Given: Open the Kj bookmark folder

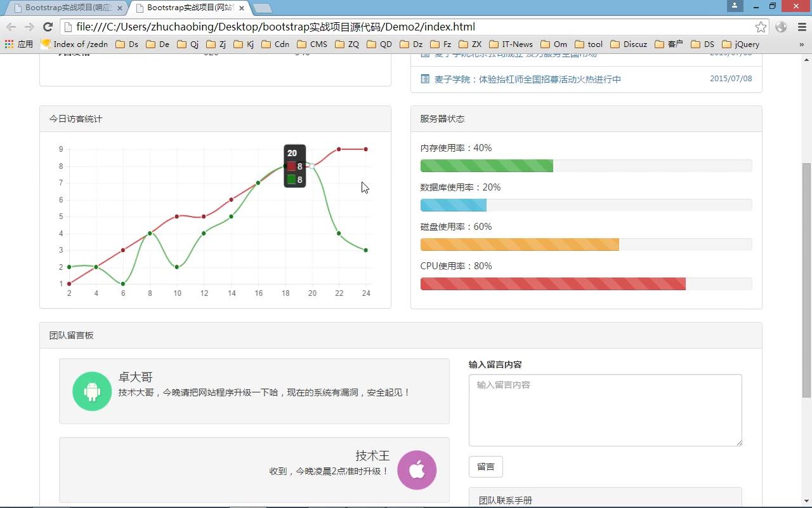Looking at the screenshot, I should (244, 44).
